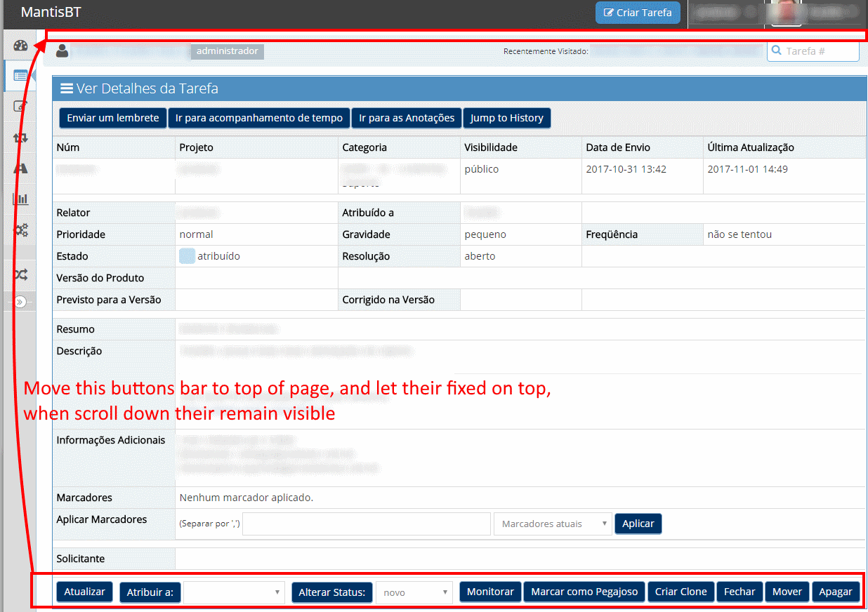
Task: Open the summary bar chart icon
Action: [x=20, y=199]
